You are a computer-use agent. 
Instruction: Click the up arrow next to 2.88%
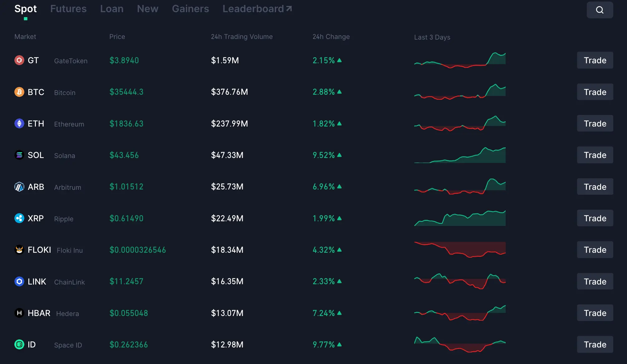pos(339,92)
